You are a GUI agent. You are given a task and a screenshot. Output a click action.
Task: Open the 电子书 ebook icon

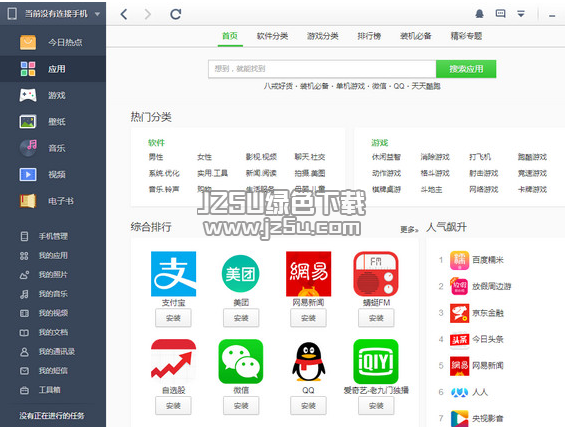pos(28,201)
